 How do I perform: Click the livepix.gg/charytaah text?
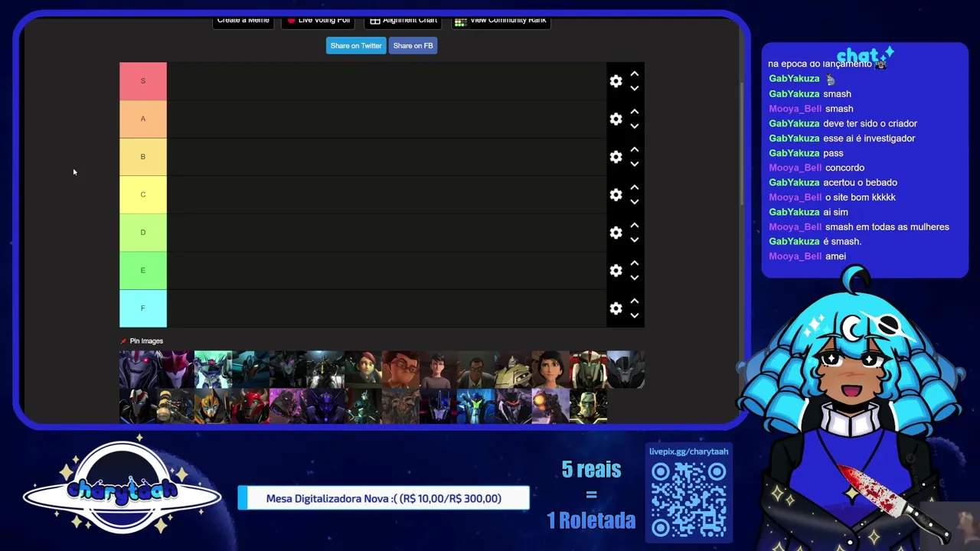688,452
